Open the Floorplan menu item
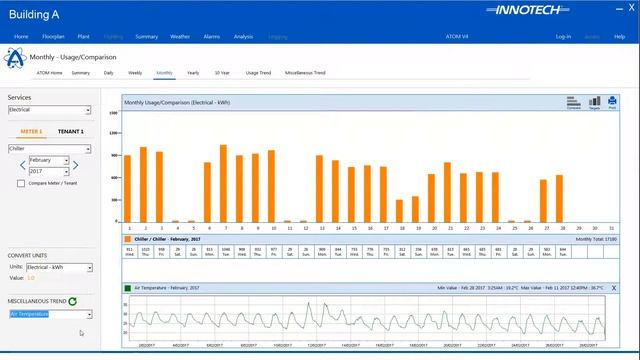The height and width of the screenshot is (360, 640). [x=53, y=37]
